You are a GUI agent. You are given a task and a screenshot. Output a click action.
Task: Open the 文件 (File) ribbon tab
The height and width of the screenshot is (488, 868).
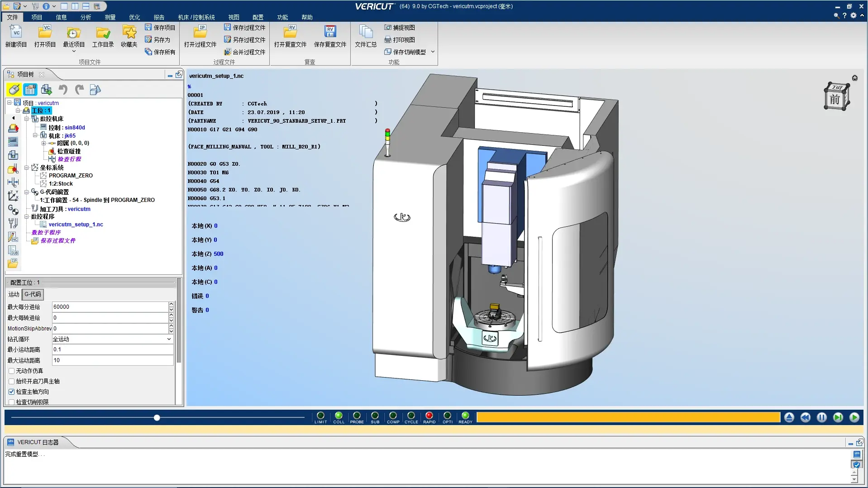(12, 17)
